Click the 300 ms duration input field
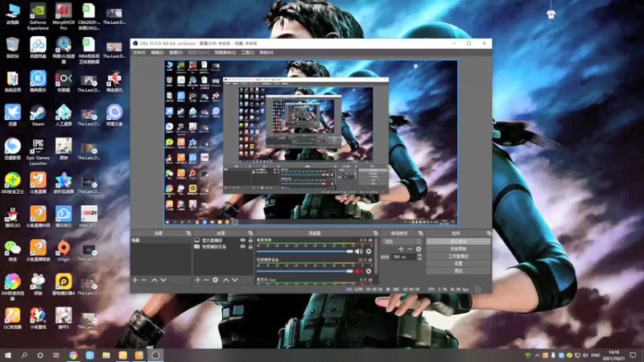This screenshot has width=644, height=362. tap(404, 257)
